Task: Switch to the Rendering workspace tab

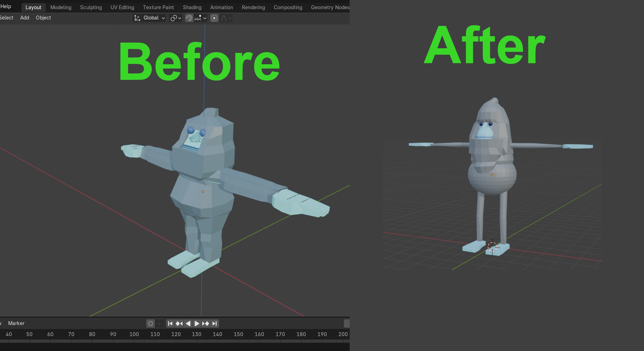Action: coord(253,7)
